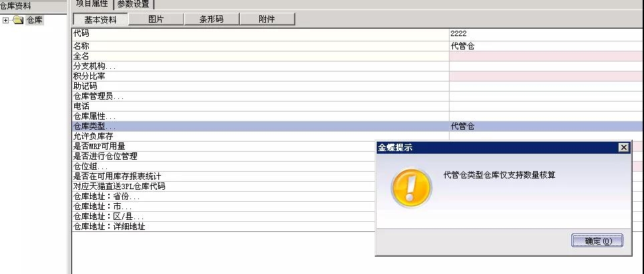Click the 代码 value field showing 2222
The image size is (644, 274).
tap(546, 33)
